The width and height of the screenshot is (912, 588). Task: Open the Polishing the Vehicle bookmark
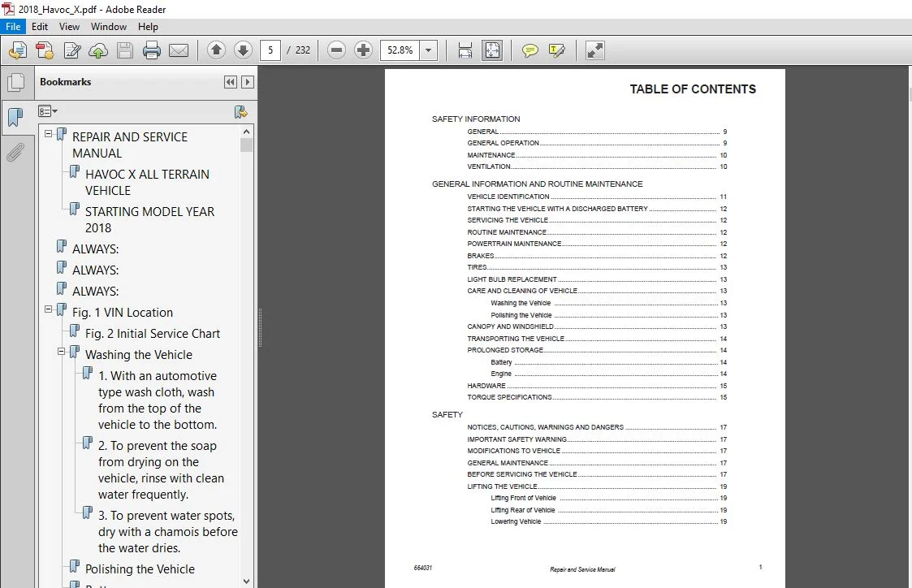(140, 569)
